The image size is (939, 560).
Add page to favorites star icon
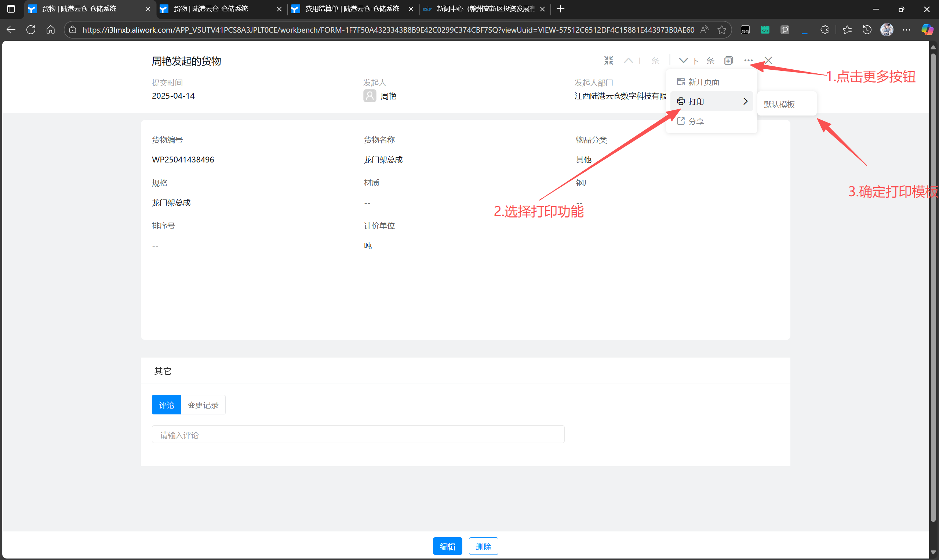point(721,30)
